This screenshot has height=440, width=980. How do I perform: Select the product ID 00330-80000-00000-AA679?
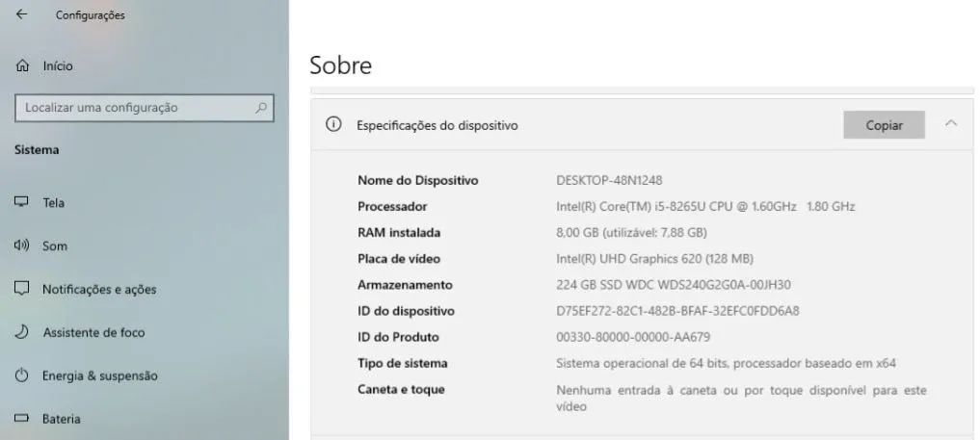(633, 337)
